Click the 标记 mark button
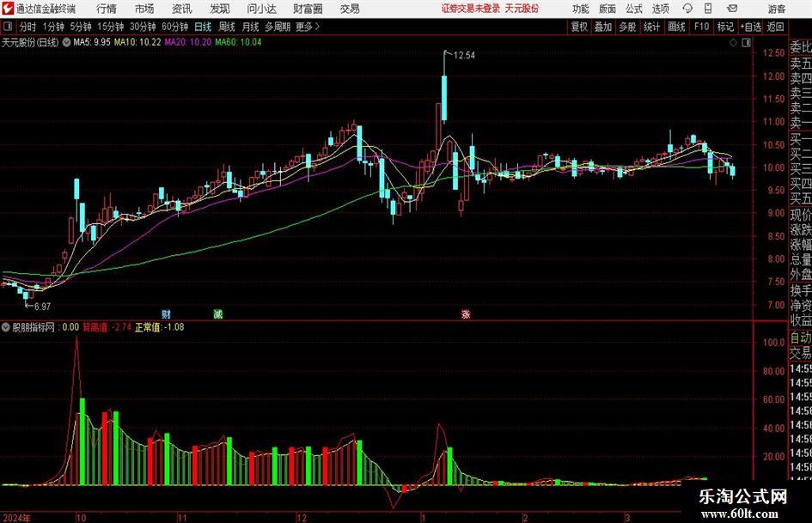Viewport: 812px width, 523px height. 725,27
